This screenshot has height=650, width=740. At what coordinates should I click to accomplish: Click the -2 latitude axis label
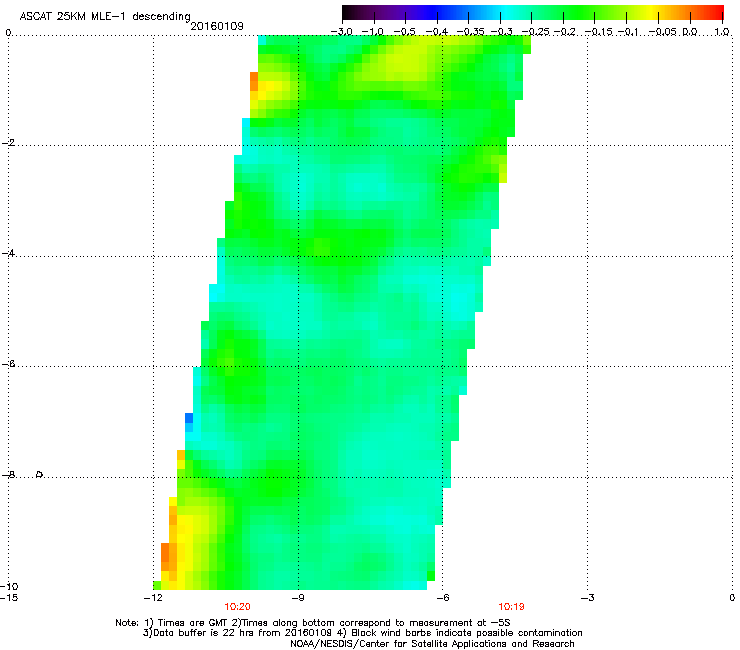pyautogui.click(x=8, y=142)
